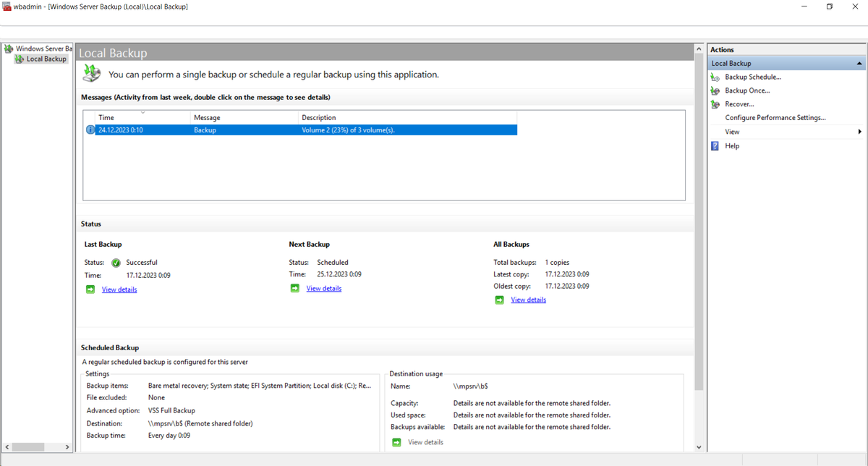Open Help in Actions pane
The image size is (868, 466).
tap(732, 145)
